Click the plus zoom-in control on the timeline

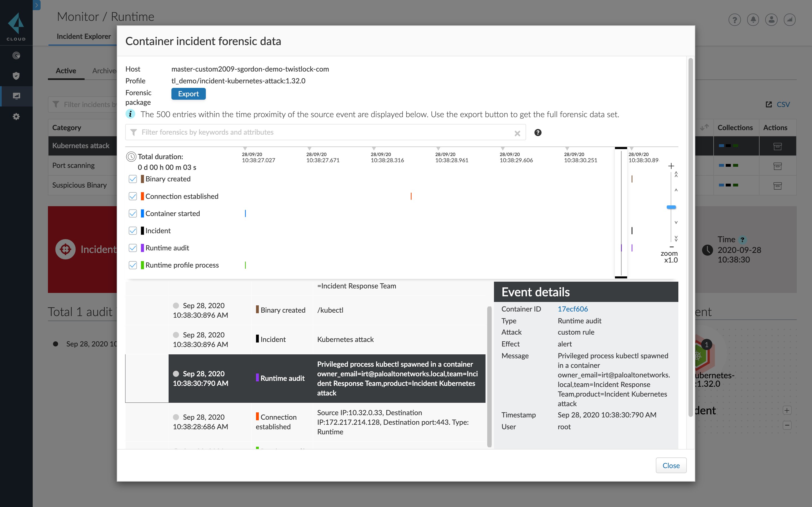pyautogui.click(x=671, y=166)
